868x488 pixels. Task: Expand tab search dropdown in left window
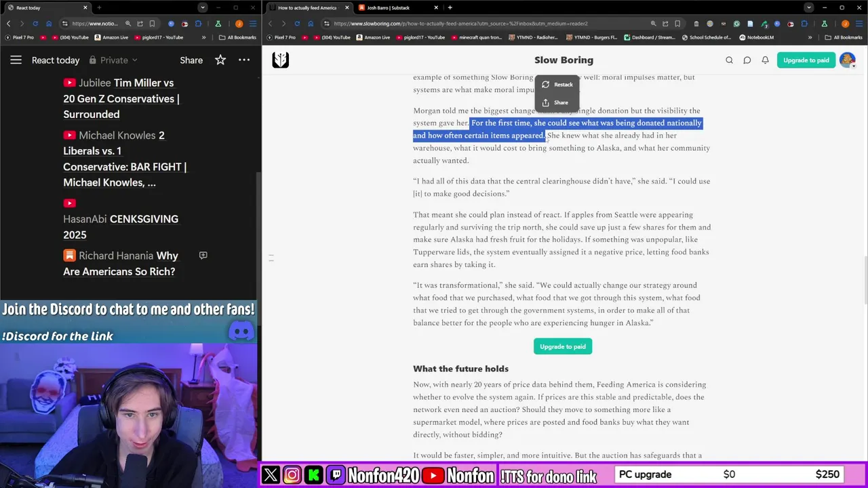[203, 7]
